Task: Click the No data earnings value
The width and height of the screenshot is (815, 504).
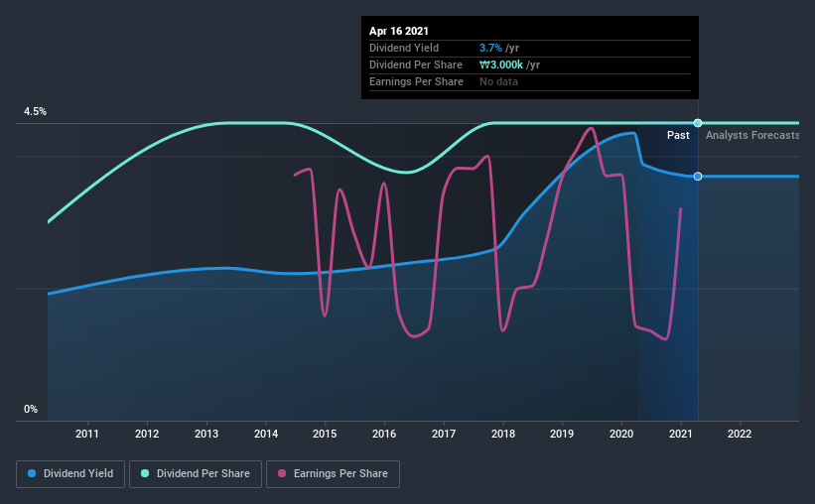Action: coord(498,81)
